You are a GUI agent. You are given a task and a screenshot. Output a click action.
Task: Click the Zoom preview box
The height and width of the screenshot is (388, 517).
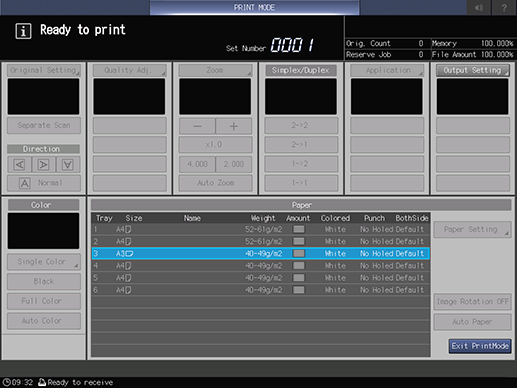(x=215, y=97)
